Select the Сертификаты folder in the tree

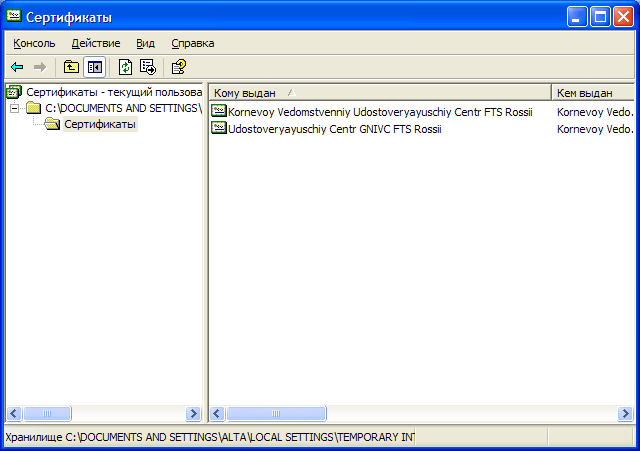click(x=99, y=125)
